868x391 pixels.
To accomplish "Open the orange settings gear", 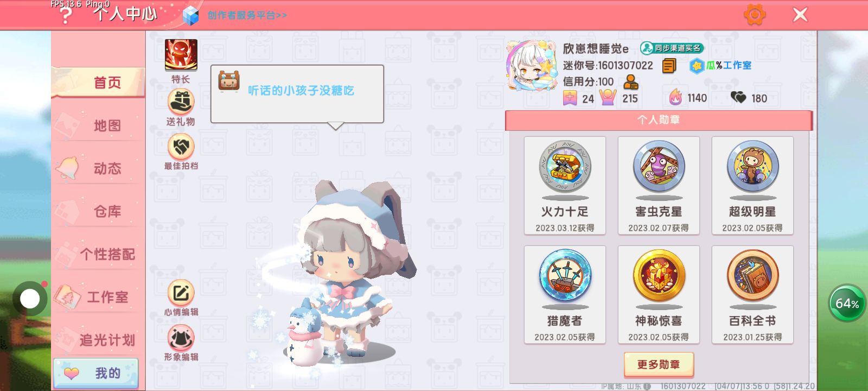I will (755, 15).
